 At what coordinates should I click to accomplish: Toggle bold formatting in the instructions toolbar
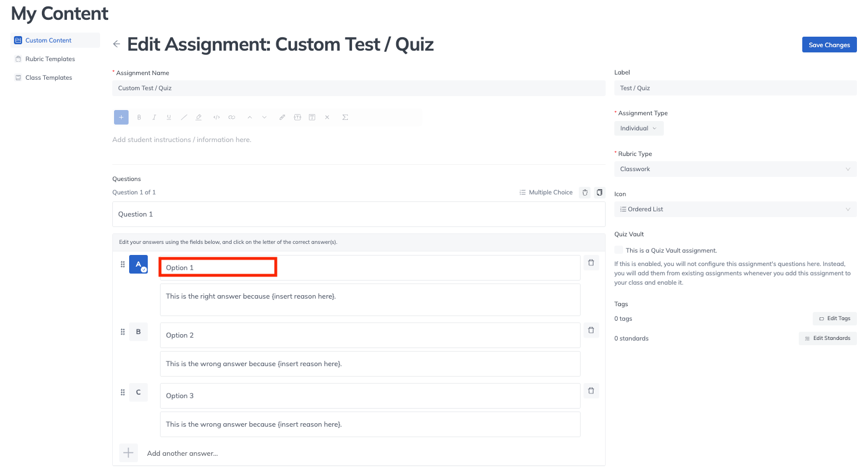point(139,117)
